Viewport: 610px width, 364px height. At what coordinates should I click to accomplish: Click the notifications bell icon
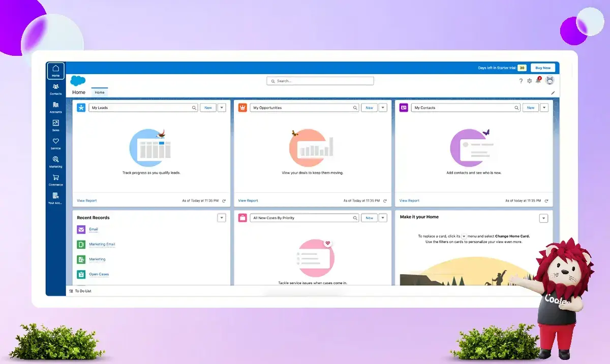[538, 81]
